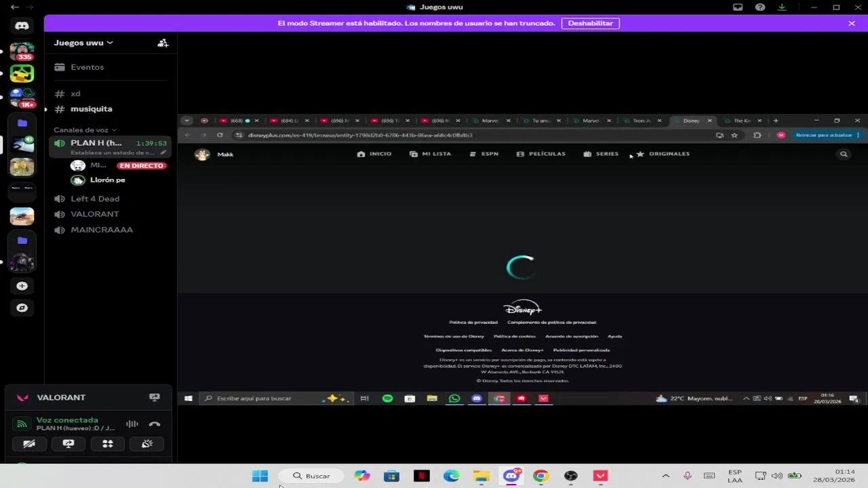This screenshot has height=488, width=868.
Task: Click Dispositivos compatibles footer link
Action: tap(464, 350)
